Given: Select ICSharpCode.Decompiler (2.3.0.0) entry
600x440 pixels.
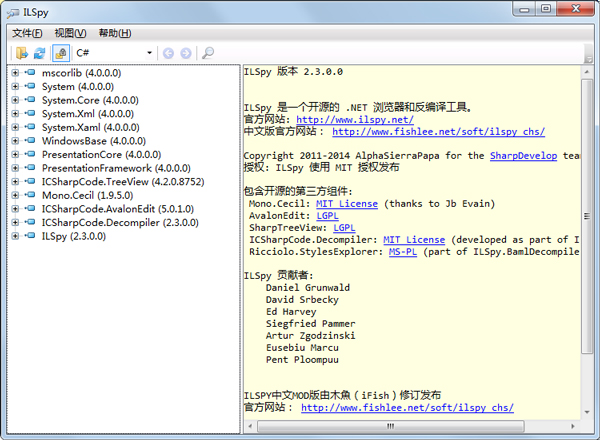Looking at the screenshot, I should 120,222.
